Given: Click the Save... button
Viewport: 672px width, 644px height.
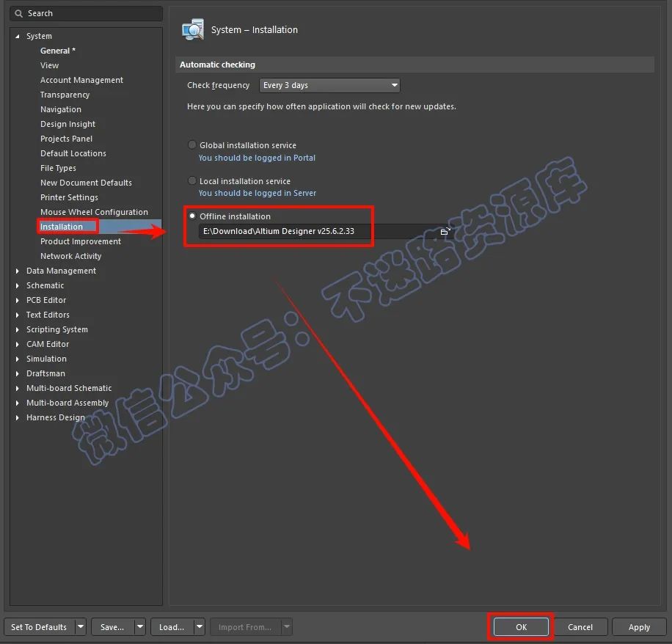Looking at the screenshot, I should click(x=112, y=627).
